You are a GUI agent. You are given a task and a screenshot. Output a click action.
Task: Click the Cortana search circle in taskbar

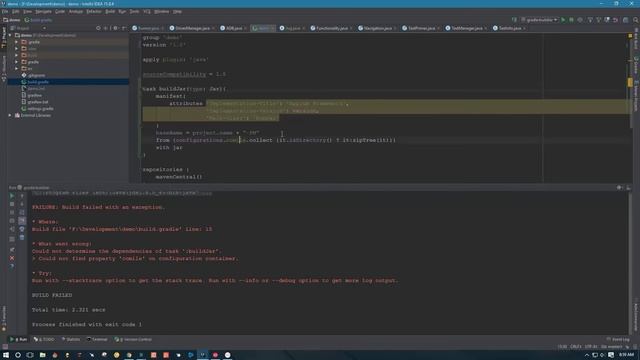[18, 355]
